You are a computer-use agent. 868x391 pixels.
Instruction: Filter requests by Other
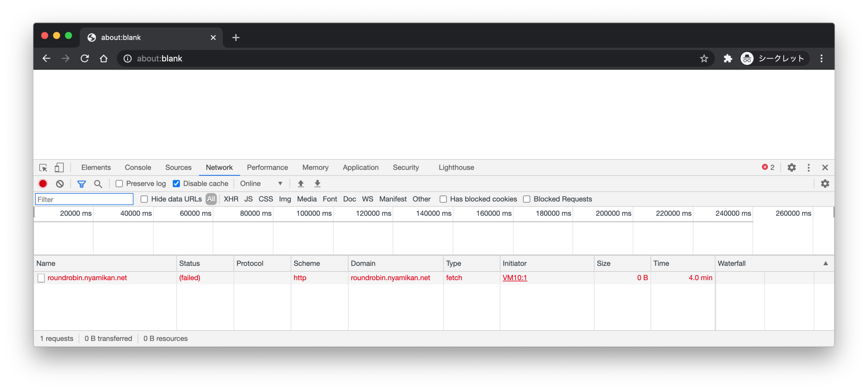pyautogui.click(x=421, y=199)
